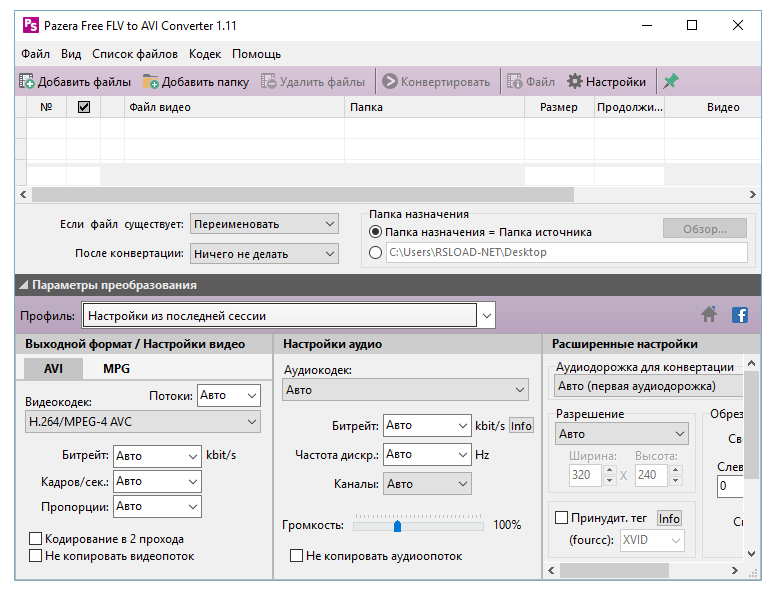Collapse the Параметры преобразования panel triangle
The height and width of the screenshot is (604, 783).
coord(23,285)
